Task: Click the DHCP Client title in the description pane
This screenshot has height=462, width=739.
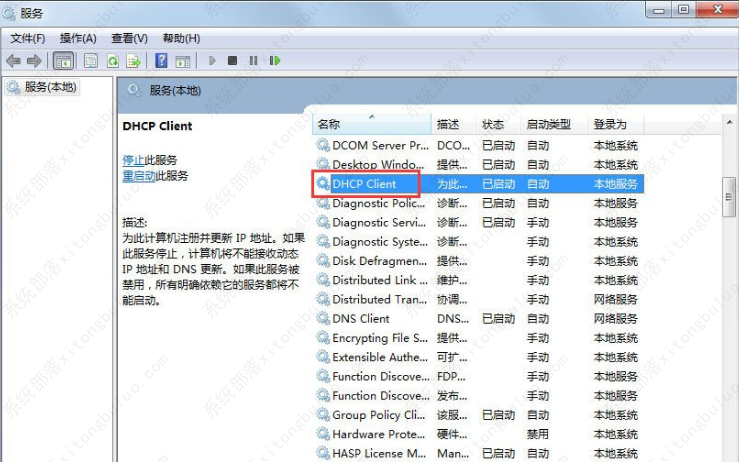Action: [x=157, y=126]
